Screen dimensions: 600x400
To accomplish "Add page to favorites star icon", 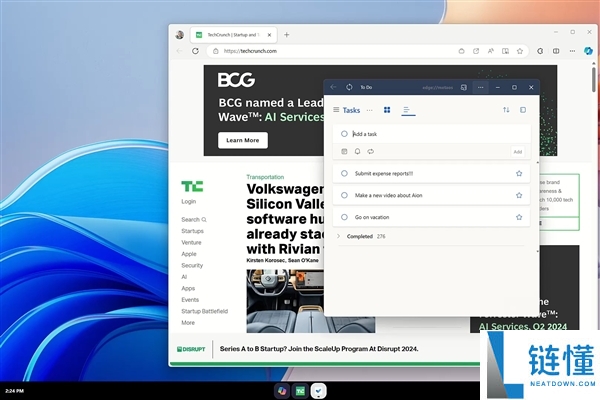I will 520,51.
